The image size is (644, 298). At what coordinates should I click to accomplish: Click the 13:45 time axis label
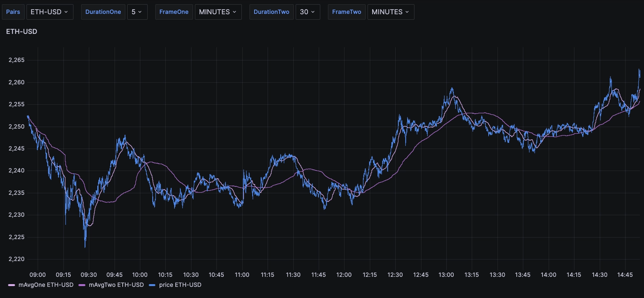click(x=523, y=275)
